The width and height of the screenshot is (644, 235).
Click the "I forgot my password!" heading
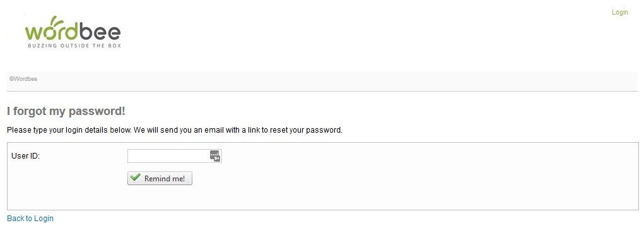tap(66, 111)
